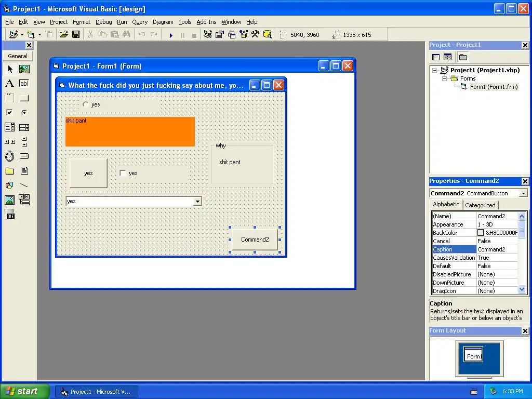Open the Menu Editor from the toolbar

(49, 34)
